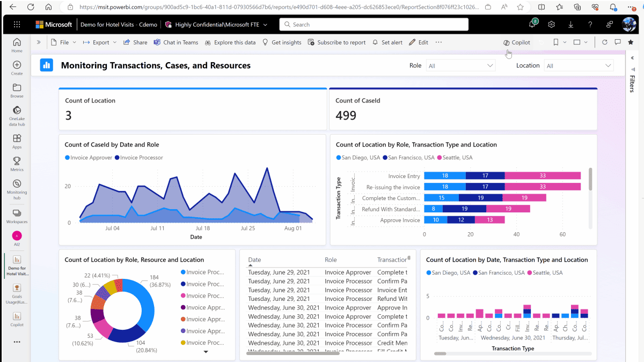This screenshot has height=362, width=644.
Task: Open the File menu
Action: 63,42
